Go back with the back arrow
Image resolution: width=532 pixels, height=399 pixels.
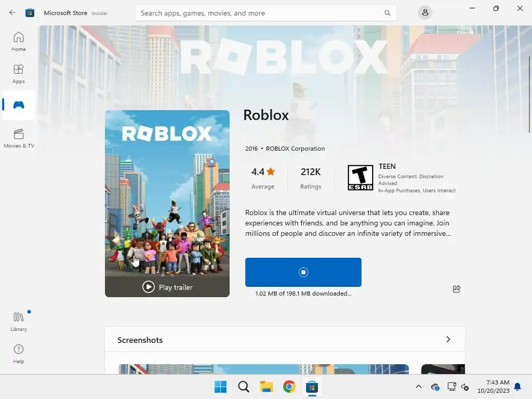[12, 13]
